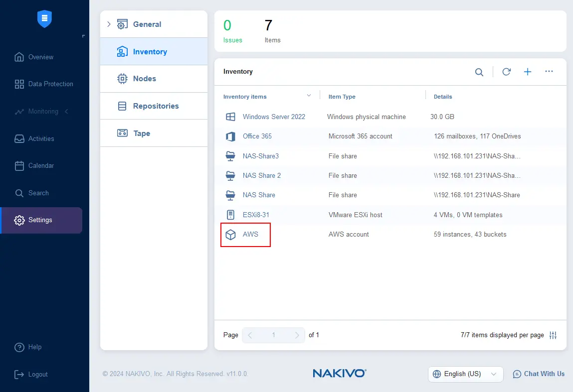Open the General settings tab
Screen dimensions: 573x392
coord(154,24)
